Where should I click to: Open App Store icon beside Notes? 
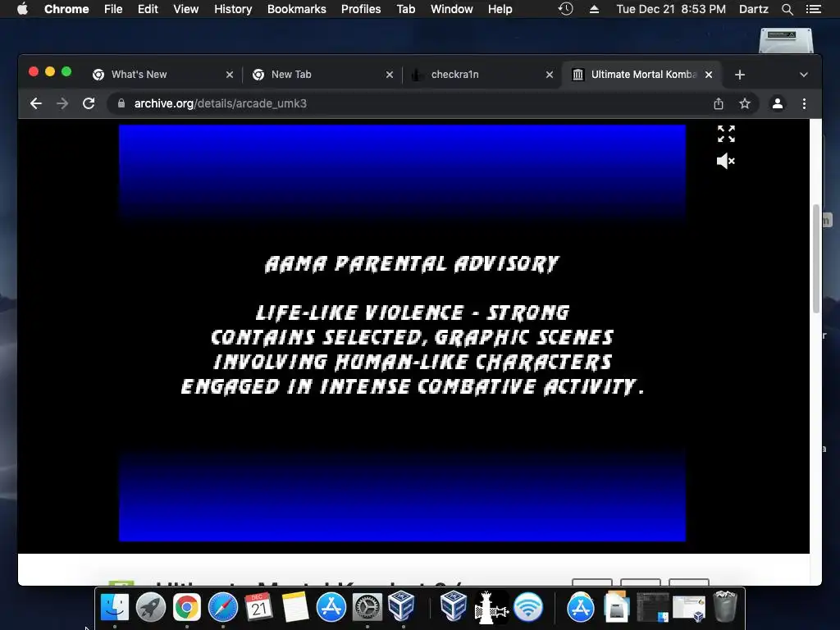(x=331, y=607)
